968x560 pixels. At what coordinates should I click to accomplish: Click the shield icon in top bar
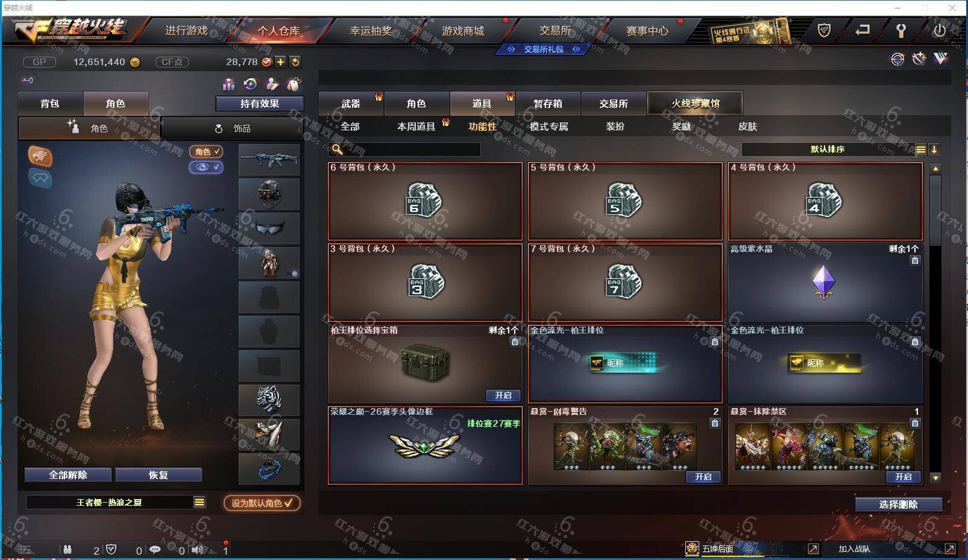click(824, 30)
